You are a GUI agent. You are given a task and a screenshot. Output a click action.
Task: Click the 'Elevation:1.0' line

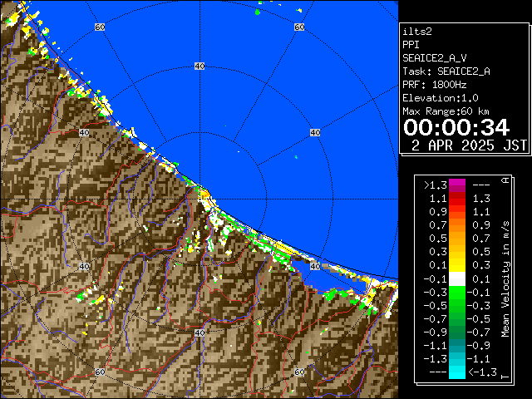pos(441,98)
